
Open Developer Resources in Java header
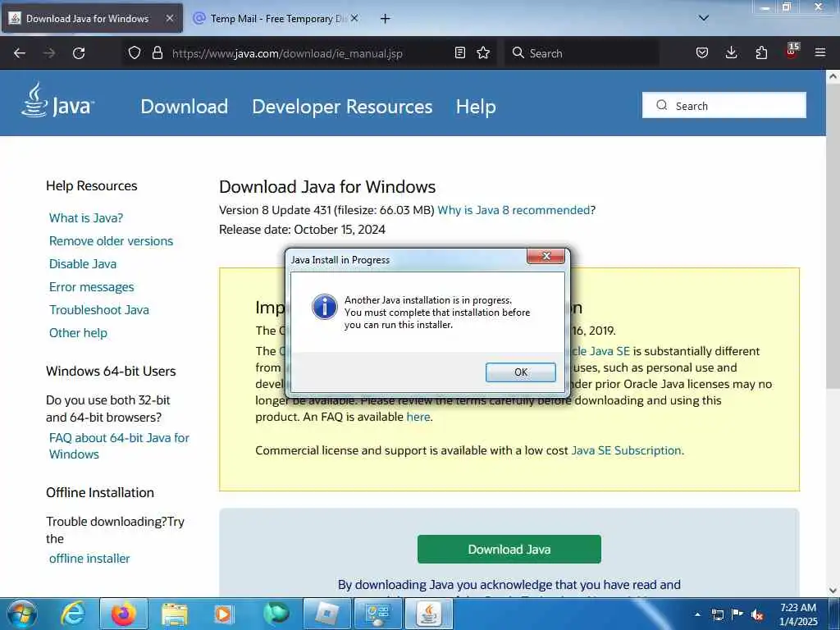[342, 106]
